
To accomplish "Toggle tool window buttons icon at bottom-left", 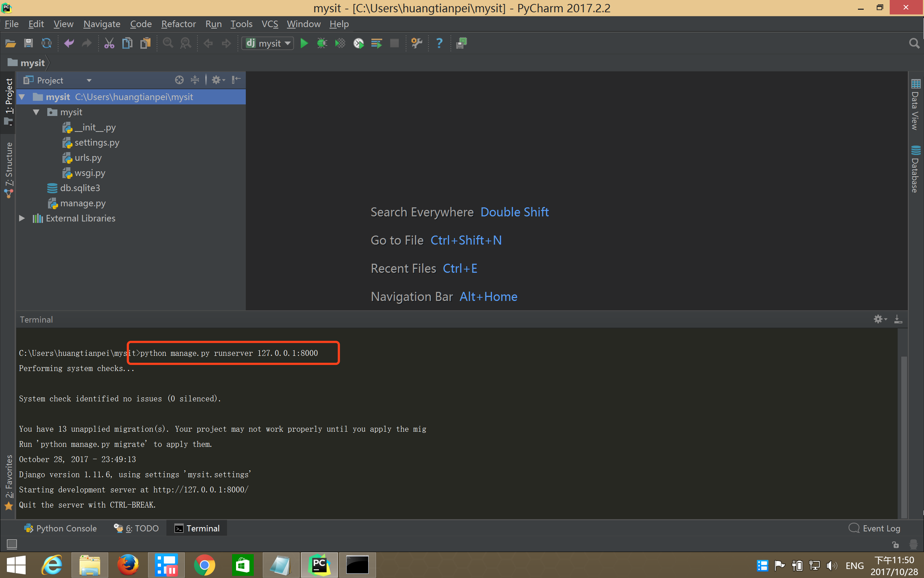I will (x=12, y=544).
